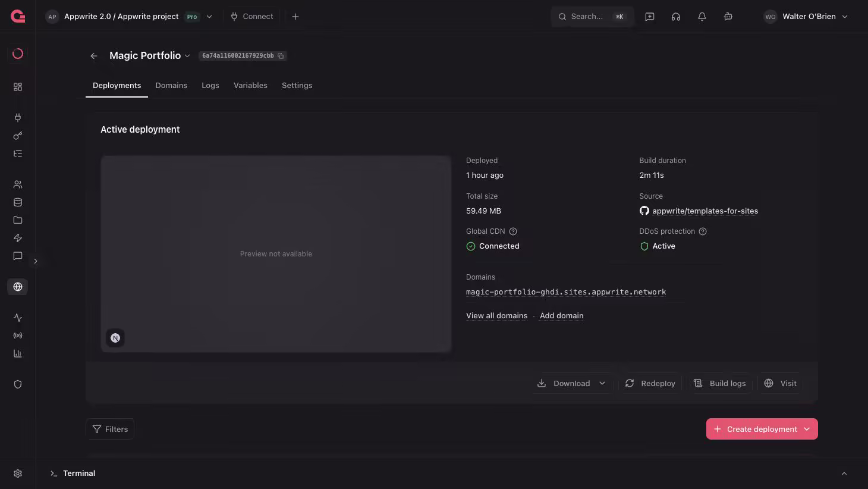The image size is (868, 489).
Task: Click the Appwrite 2.0 / Appwrite project breadcrumb
Action: coord(121,17)
